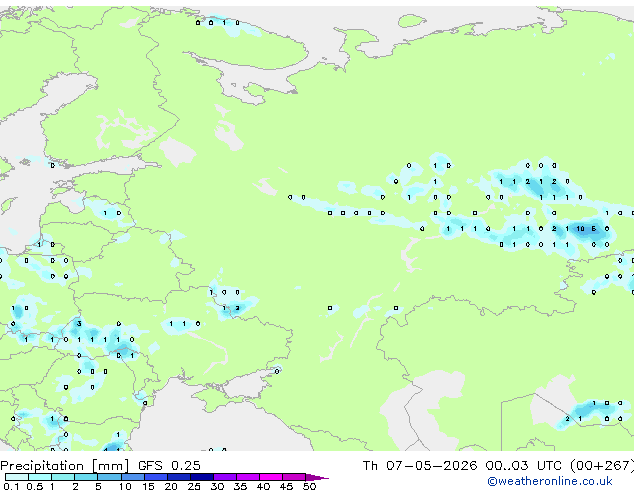Pick the 1–2 mm legend color box
This screenshot has height=490, width=634.
click(x=63, y=477)
